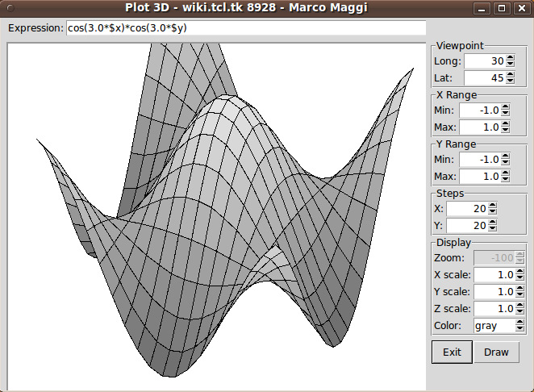Increase the X Steps value
Viewport: 534px width, 392px height.
[492, 206]
